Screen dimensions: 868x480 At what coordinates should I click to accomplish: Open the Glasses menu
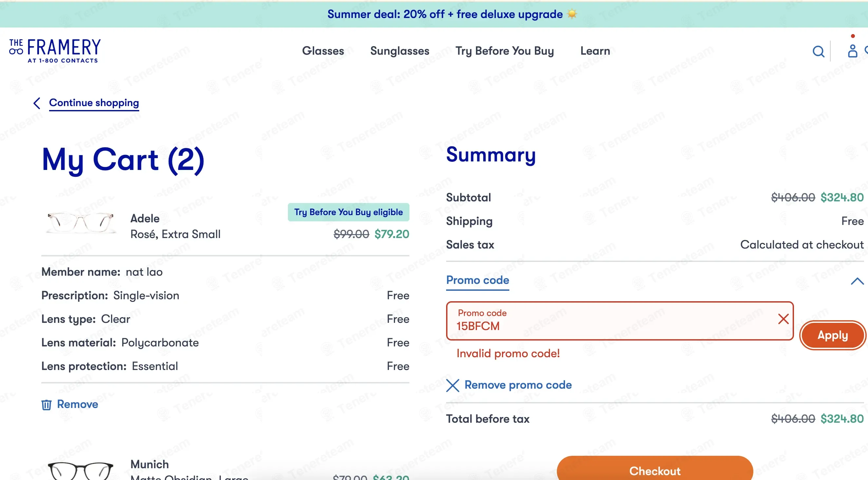pyautogui.click(x=323, y=51)
